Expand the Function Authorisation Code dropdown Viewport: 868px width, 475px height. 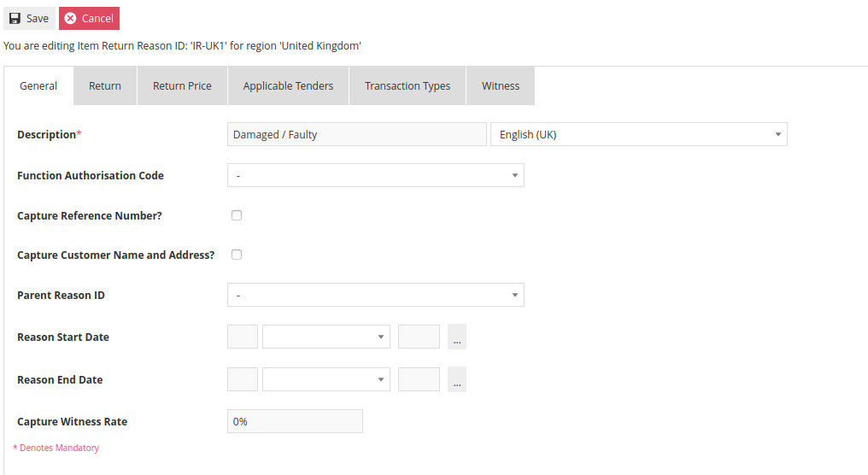(376, 175)
